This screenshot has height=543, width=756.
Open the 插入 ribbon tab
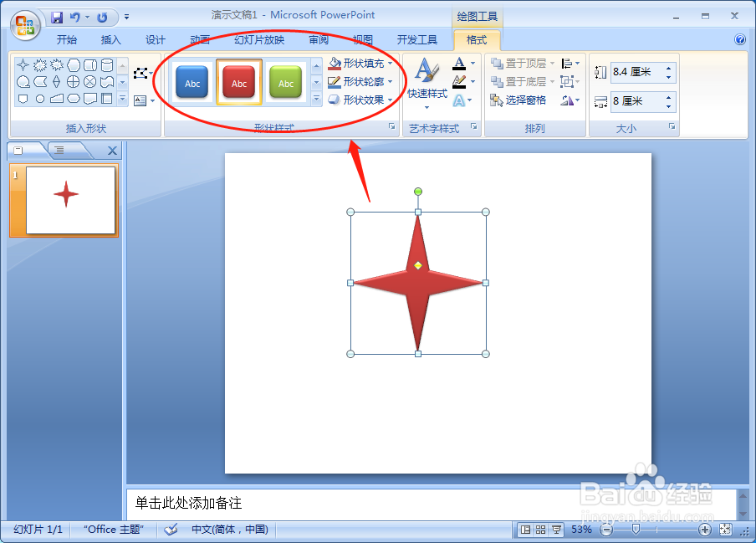click(x=111, y=40)
